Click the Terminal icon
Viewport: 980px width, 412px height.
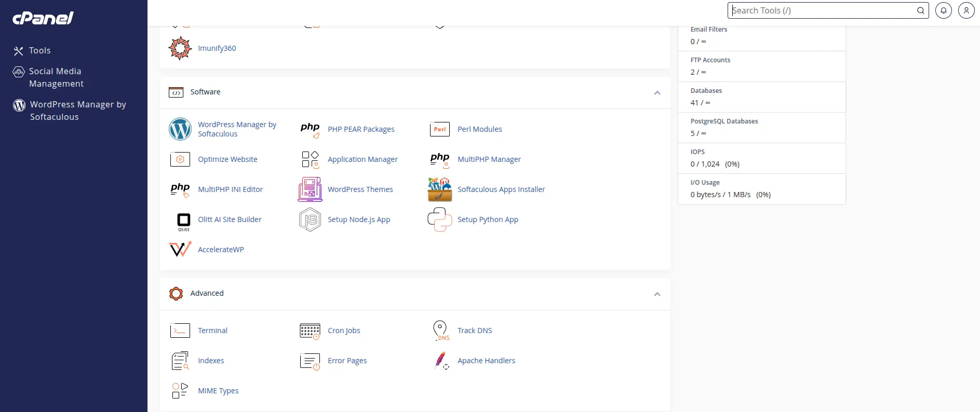point(180,331)
